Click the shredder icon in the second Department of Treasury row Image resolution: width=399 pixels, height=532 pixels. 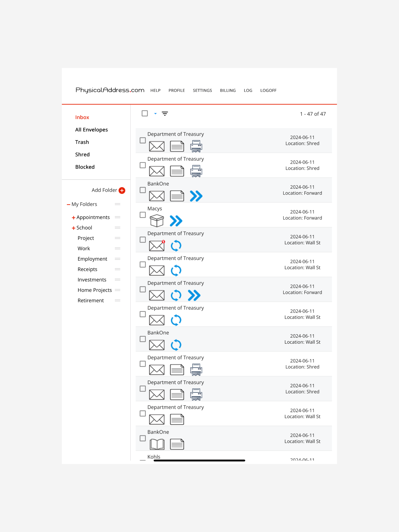coord(196,171)
